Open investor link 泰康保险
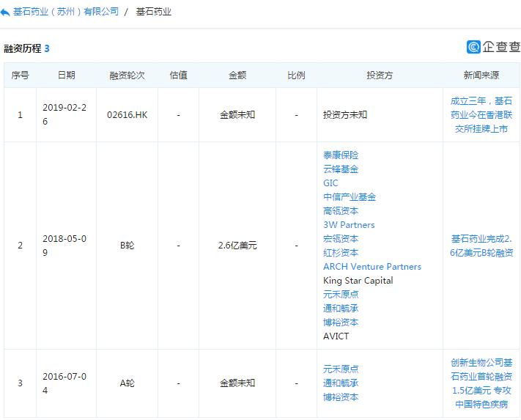 341,155
